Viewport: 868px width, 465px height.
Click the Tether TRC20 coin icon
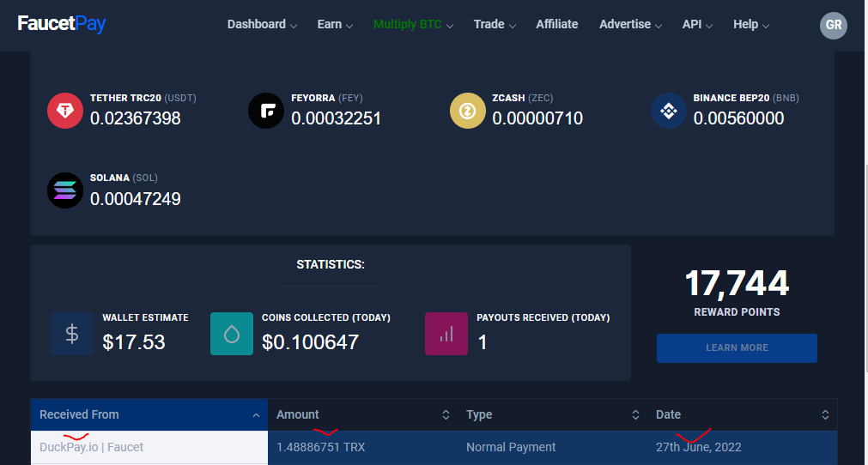[65, 111]
